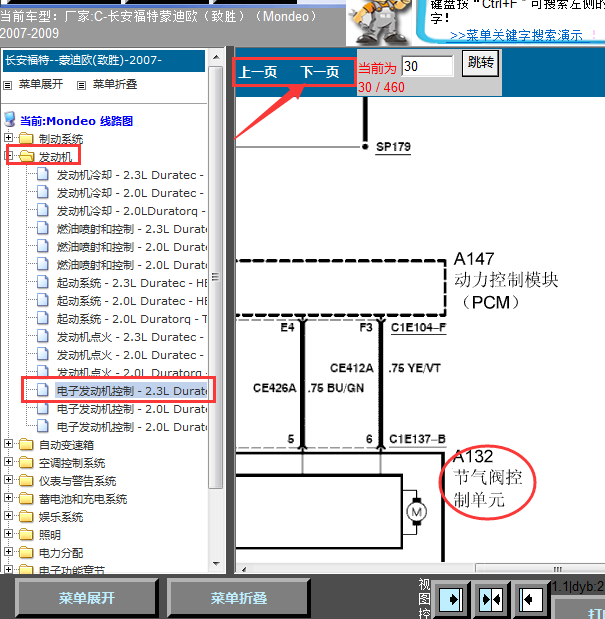Click the view control center-collapse icon

tap(491, 600)
